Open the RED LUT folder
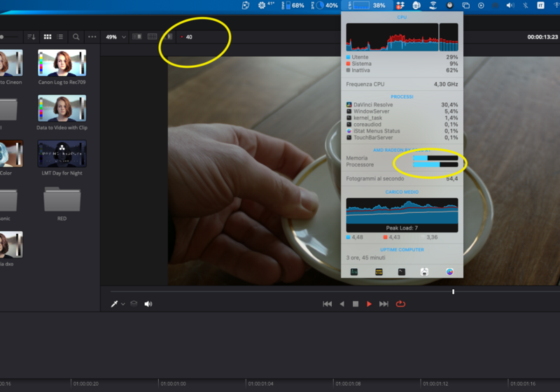The image size is (560, 392). (x=62, y=199)
